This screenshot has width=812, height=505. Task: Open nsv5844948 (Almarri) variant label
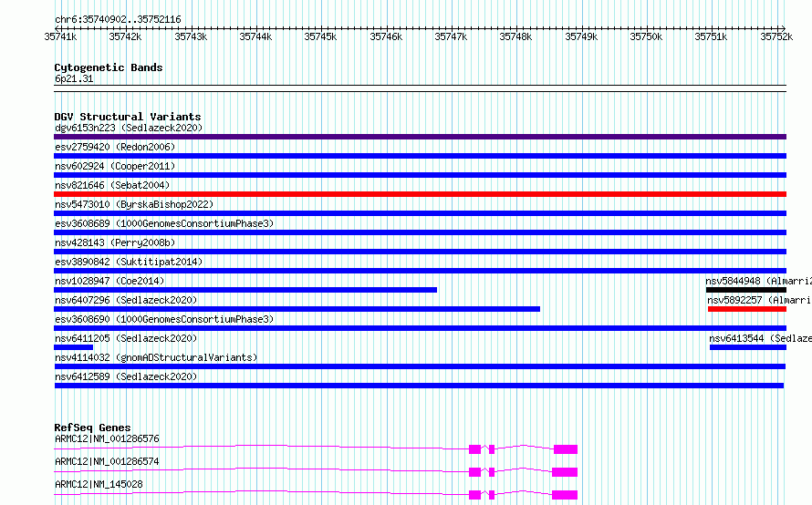[759, 281]
